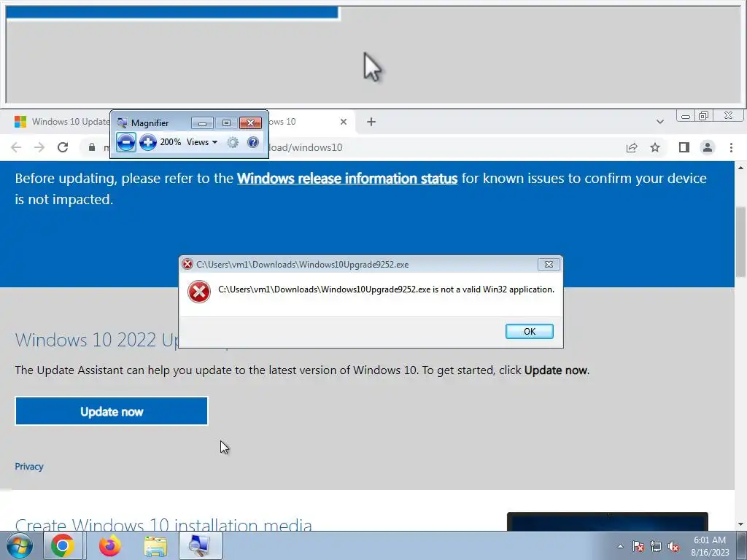
Task: Show hidden tray icons arrow
Action: point(620,547)
